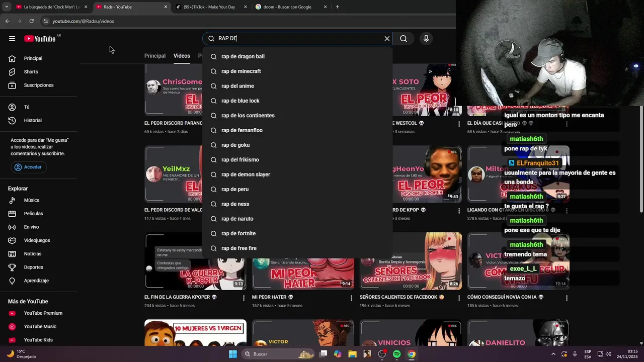Screen dimensions: 644x362
Task: Select suggestion "rap de fernanfloo"
Action: coord(297,130)
